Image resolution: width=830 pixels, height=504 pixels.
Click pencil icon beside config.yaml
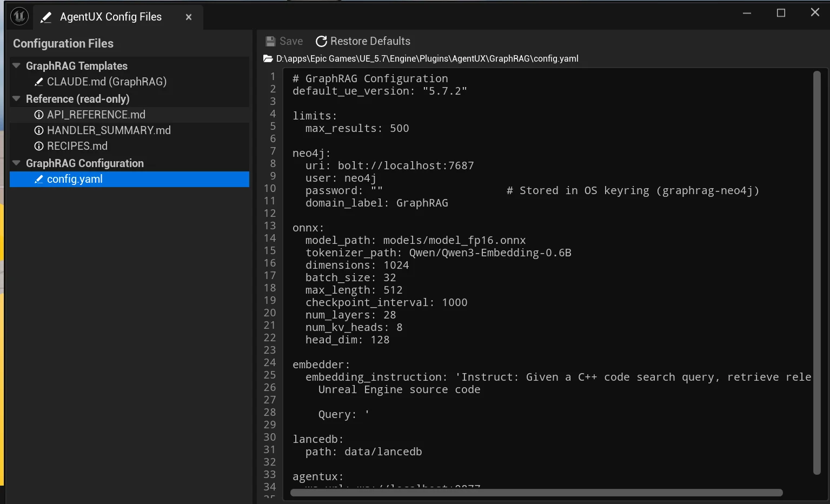[x=39, y=179]
